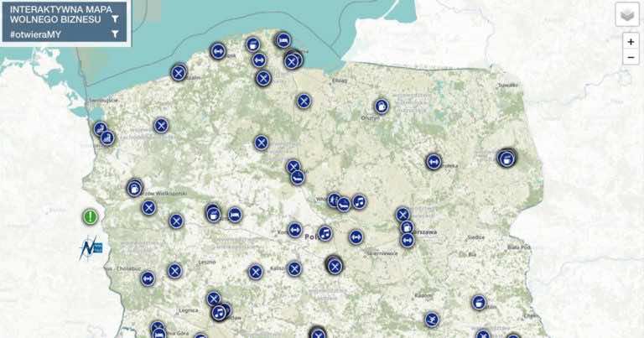Click the Radom city label
Viewport: 644px width, 338px height.
tap(423, 295)
